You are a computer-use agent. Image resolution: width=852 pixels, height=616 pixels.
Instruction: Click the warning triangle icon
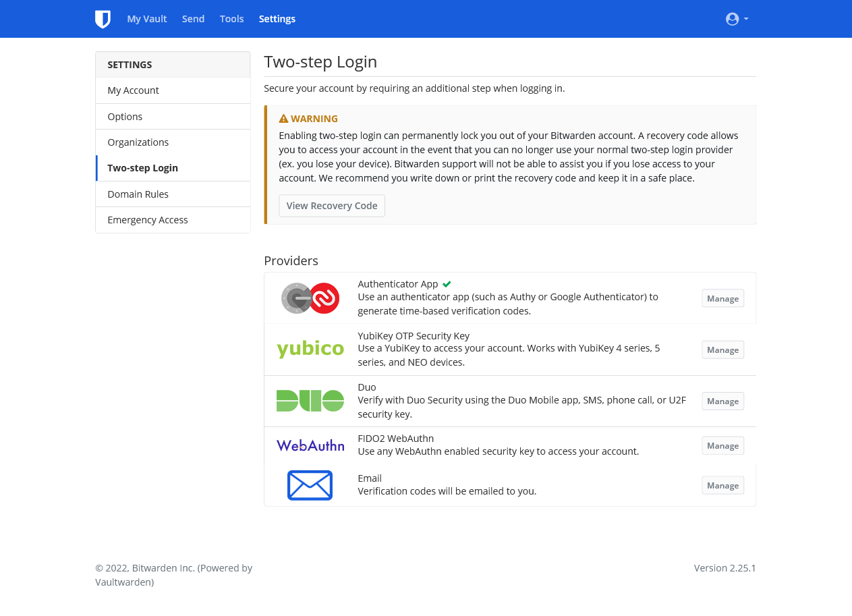(283, 119)
